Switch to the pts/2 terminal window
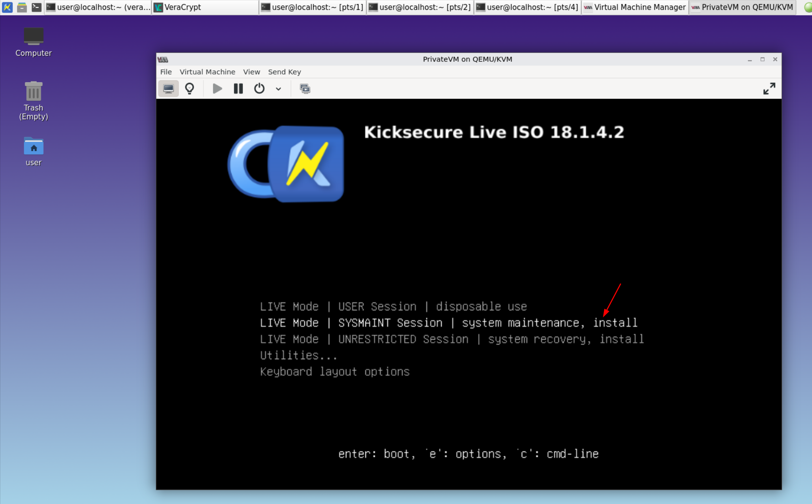The height and width of the screenshot is (504, 812). [x=420, y=7]
